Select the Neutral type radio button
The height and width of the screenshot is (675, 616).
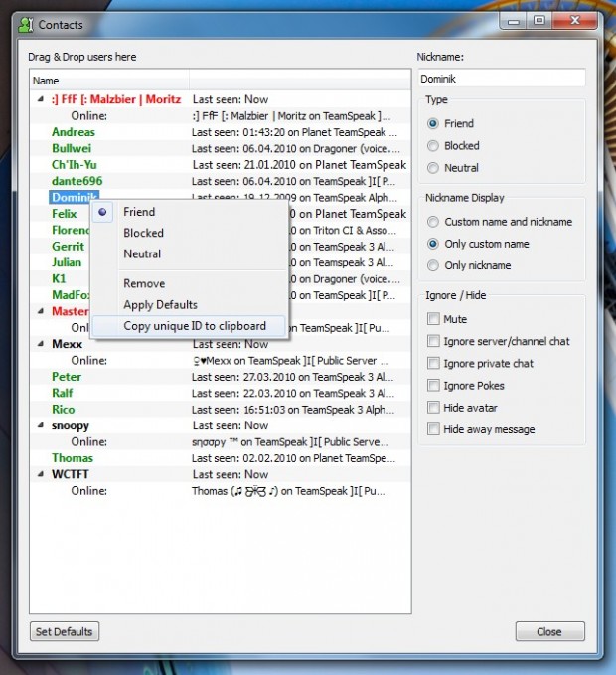coord(433,168)
